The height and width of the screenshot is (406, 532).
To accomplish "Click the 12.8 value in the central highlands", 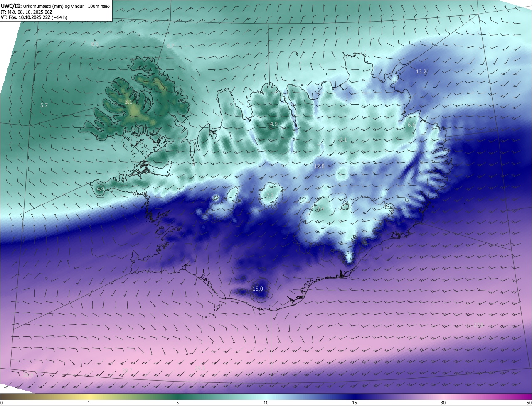I will click(319, 166).
